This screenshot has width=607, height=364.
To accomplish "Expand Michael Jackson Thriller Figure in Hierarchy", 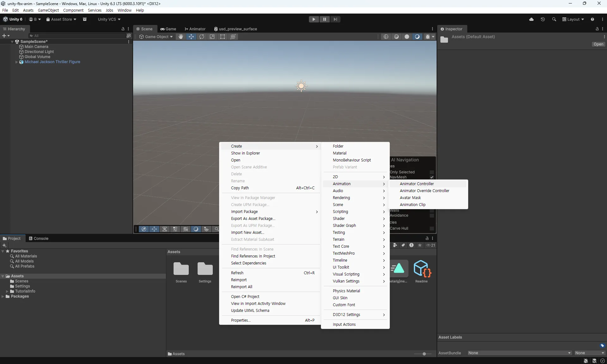I will (x=16, y=62).
